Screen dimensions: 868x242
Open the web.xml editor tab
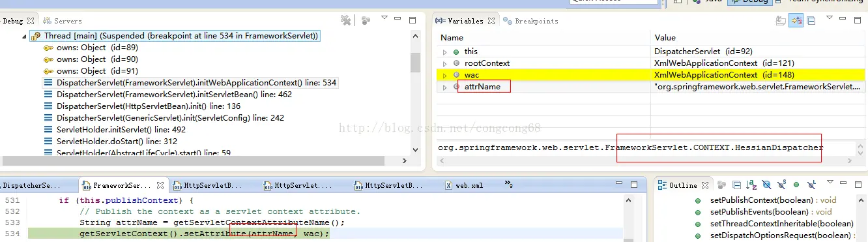[463, 185]
